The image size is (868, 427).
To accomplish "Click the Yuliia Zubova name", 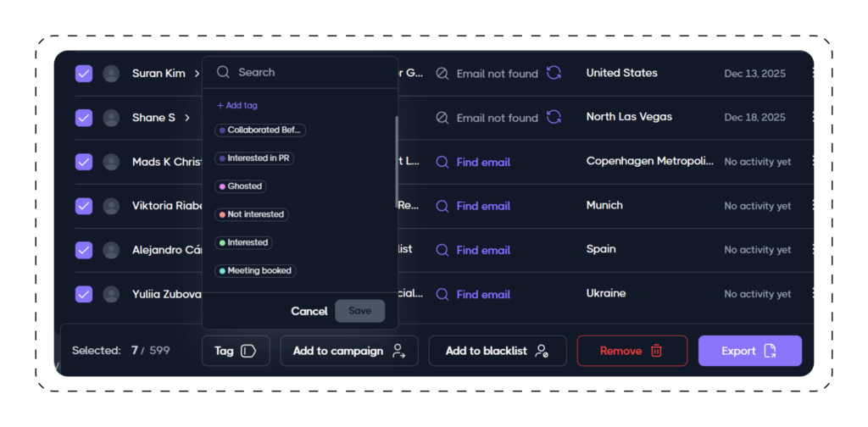I will click(x=167, y=294).
